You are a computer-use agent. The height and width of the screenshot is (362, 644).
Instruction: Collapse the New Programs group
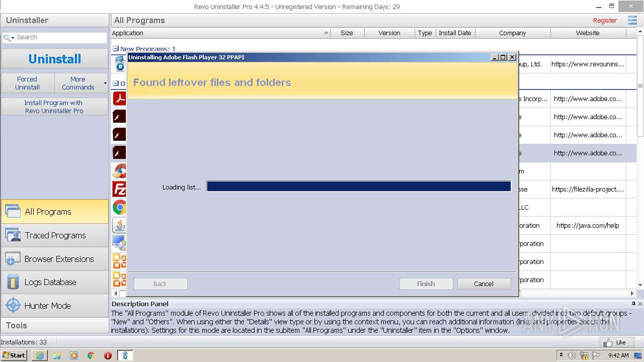click(116, 49)
